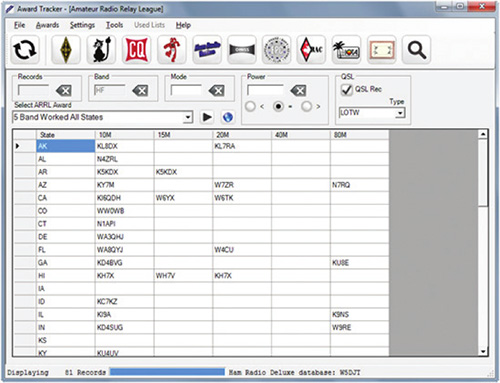This screenshot has width=500, height=383.
Task: Select K9NS cell in IL row
Action: [360, 314]
